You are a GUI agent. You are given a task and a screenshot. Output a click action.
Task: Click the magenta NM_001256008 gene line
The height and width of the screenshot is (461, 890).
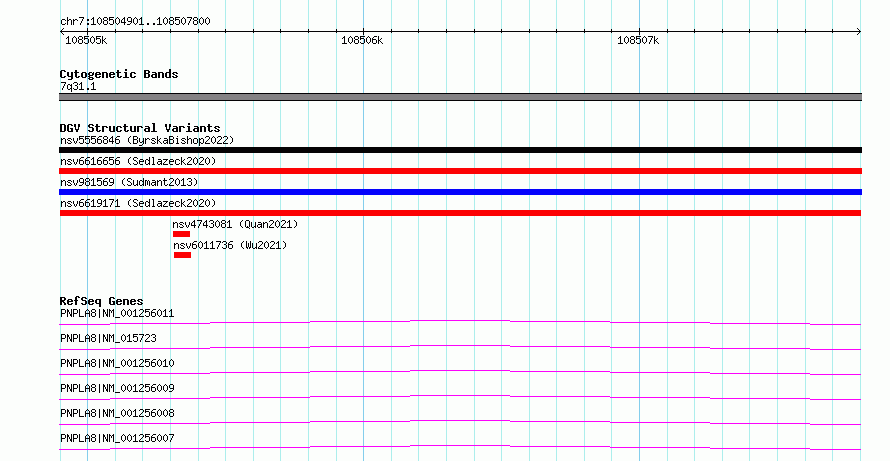(460, 422)
